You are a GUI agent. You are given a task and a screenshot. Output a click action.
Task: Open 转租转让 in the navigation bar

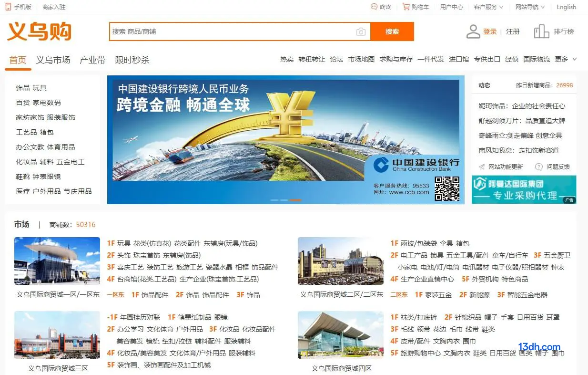[x=312, y=59]
